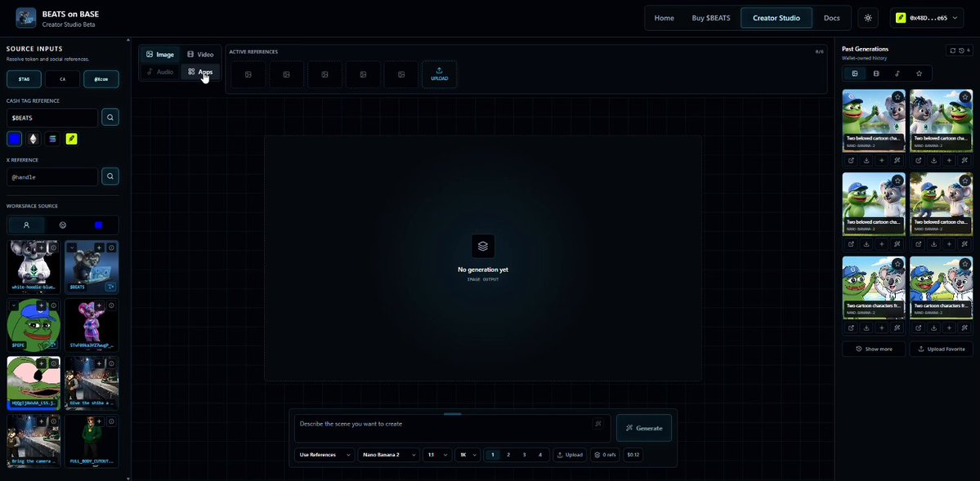Open the Buy $BEATS page
Viewport: 980px width, 481px height.
click(710, 18)
